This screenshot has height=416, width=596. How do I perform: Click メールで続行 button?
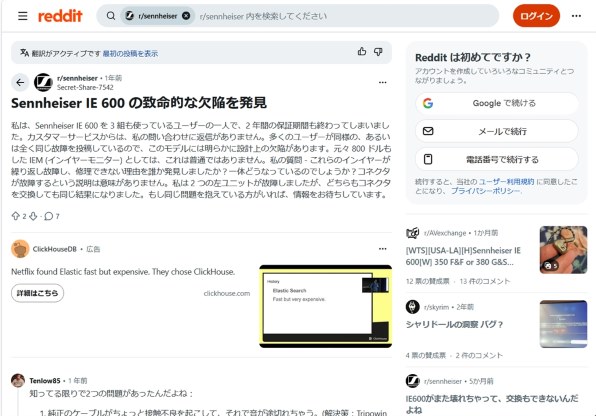pyautogui.click(x=496, y=131)
